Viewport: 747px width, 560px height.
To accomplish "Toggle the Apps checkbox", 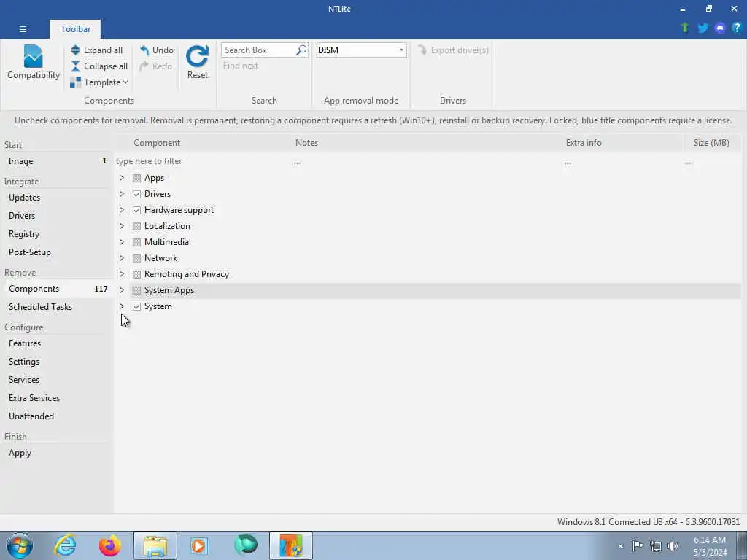I will click(x=136, y=178).
